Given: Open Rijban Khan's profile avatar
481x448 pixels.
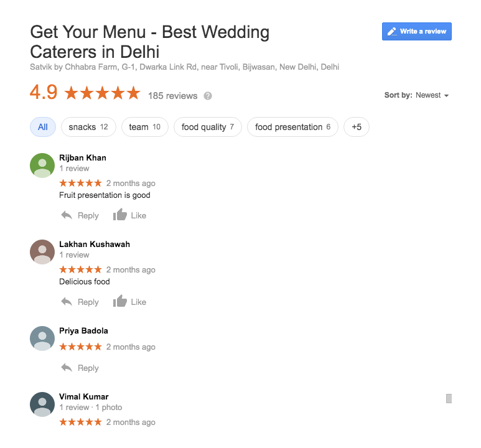Looking at the screenshot, I should (42, 166).
